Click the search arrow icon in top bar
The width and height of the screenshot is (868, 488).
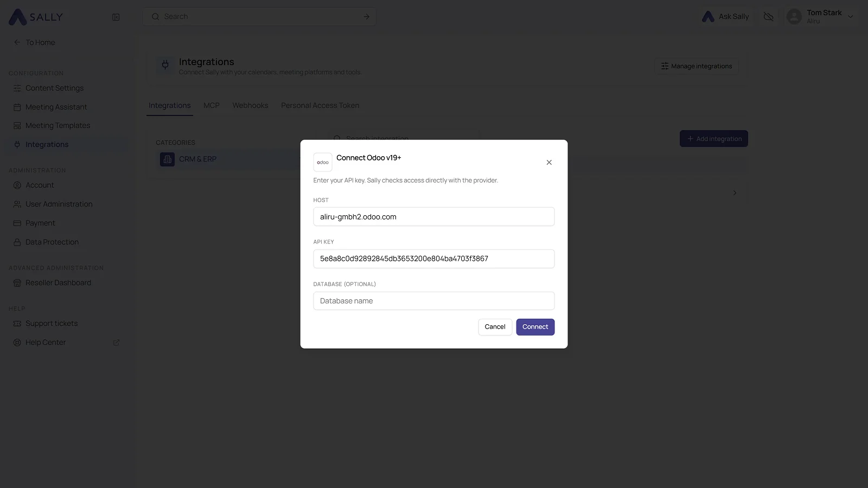[367, 17]
